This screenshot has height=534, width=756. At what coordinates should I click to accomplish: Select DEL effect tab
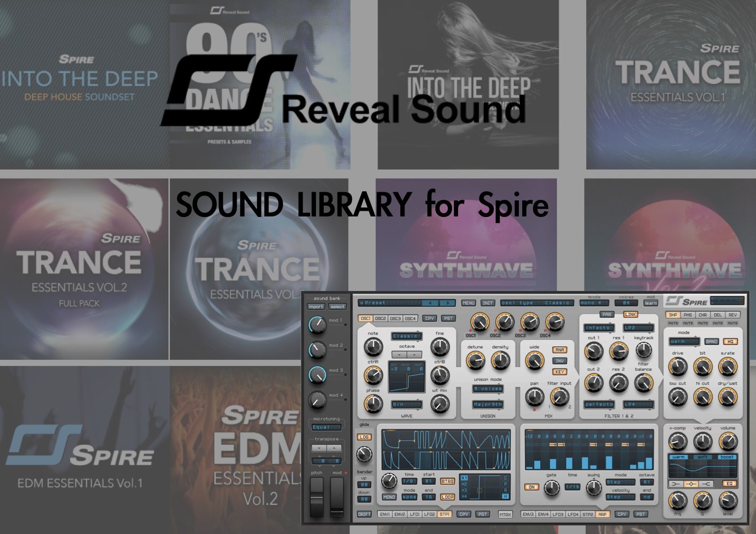tap(718, 315)
